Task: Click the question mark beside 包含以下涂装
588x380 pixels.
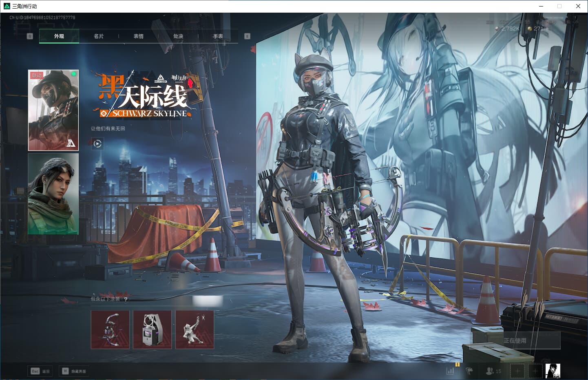Action: 126,299
